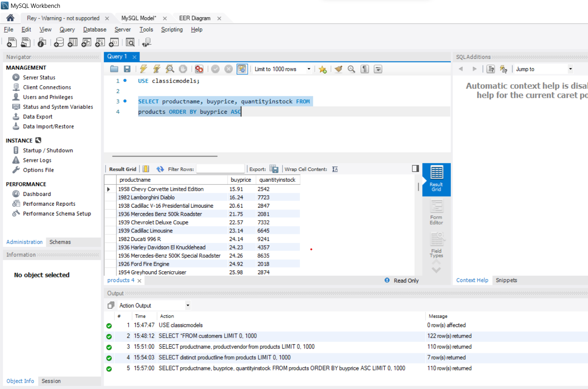Reconnect to DBMS icon
588x389 pixels.
tap(147, 42)
